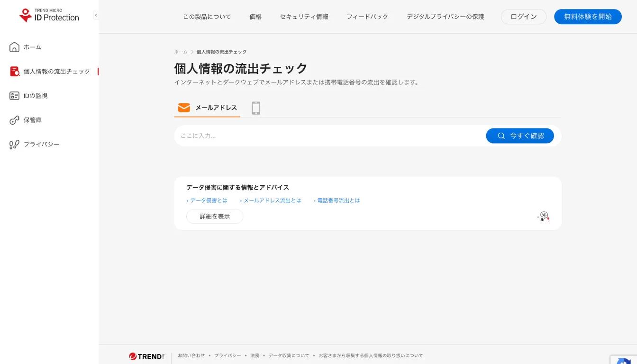Open the メールアドレス流出とは link
Image resolution: width=637 pixels, height=364 pixels.
coord(272,200)
